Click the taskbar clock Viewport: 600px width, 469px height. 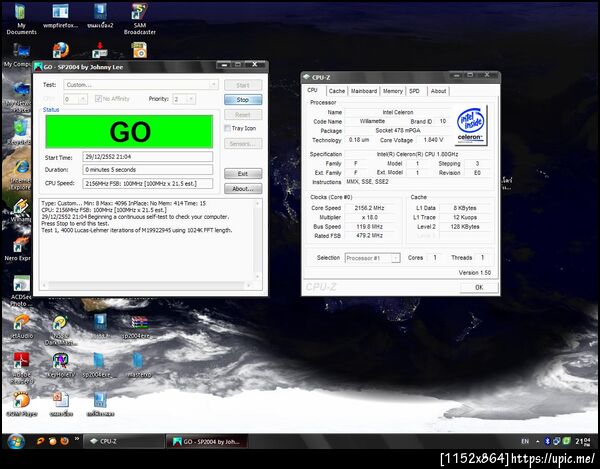click(582, 441)
